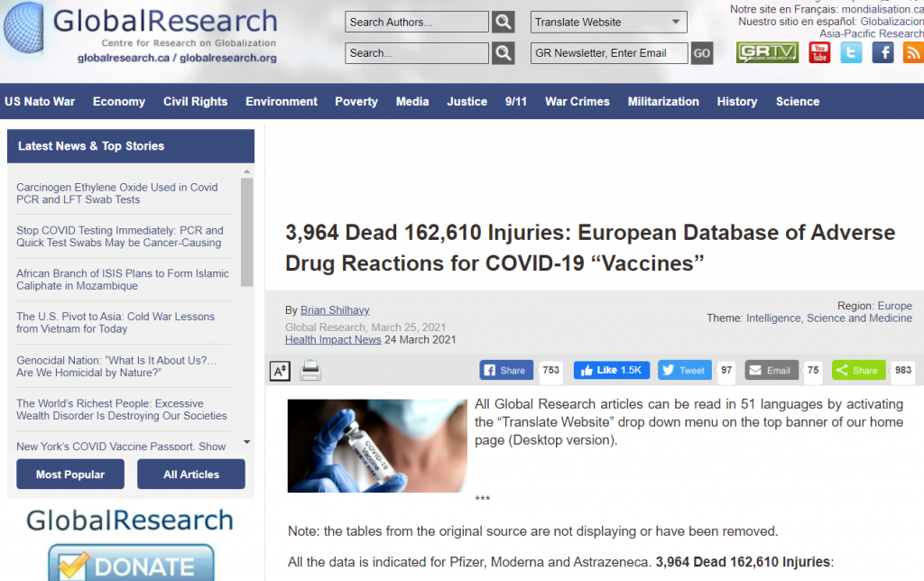Open the Environment menu item
Viewport: 924px width, 581px height.
click(282, 101)
